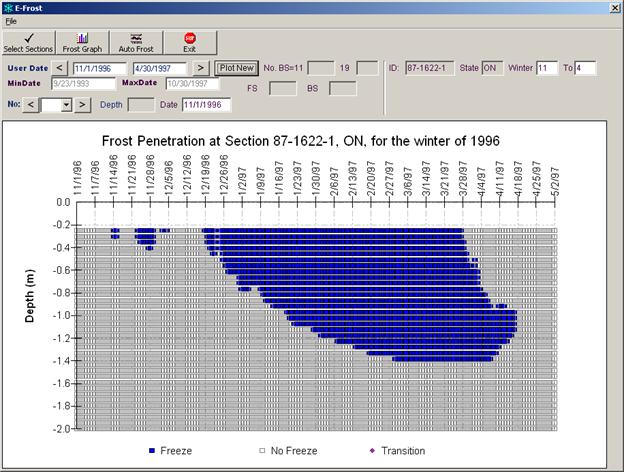This screenshot has height=472, width=624.
Task: Click the ID field 87-1622-1
Action: tap(429, 68)
